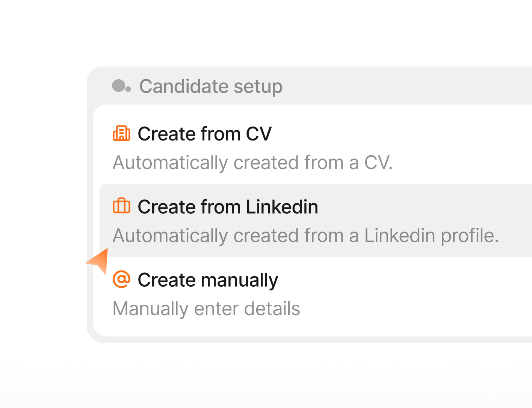The height and width of the screenshot is (408, 532).
Task: Click the Manually enter details description
Action: coord(206,308)
